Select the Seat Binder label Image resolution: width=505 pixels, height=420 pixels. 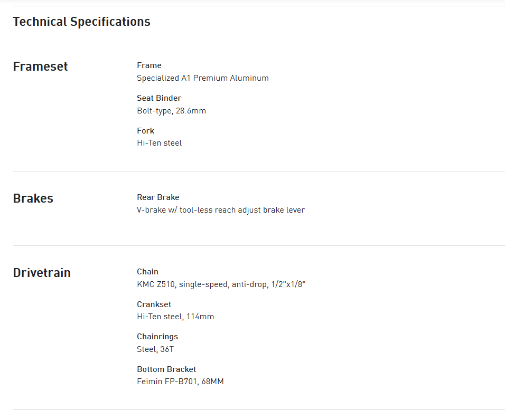(x=158, y=98)
